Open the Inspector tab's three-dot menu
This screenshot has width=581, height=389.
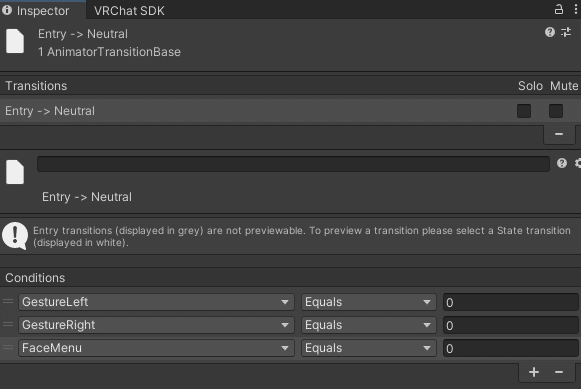point(575,9)
